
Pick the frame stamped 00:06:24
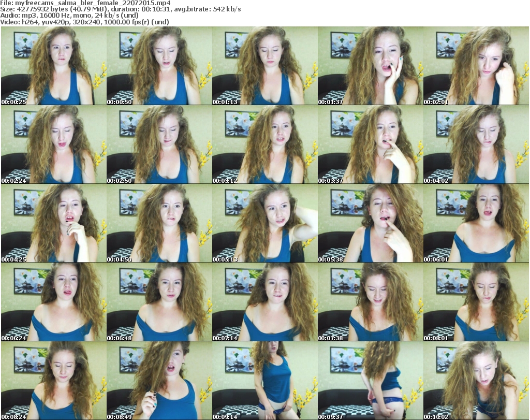point(54,302)
